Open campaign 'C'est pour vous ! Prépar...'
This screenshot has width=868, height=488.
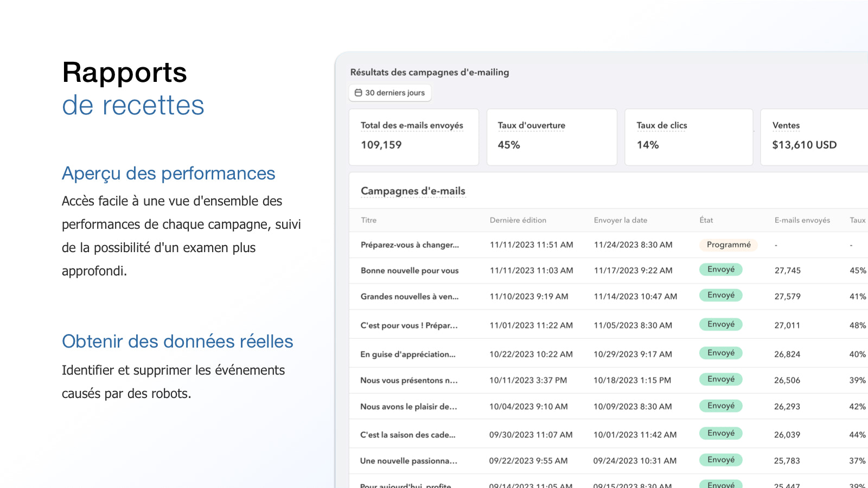coord(409,325)
